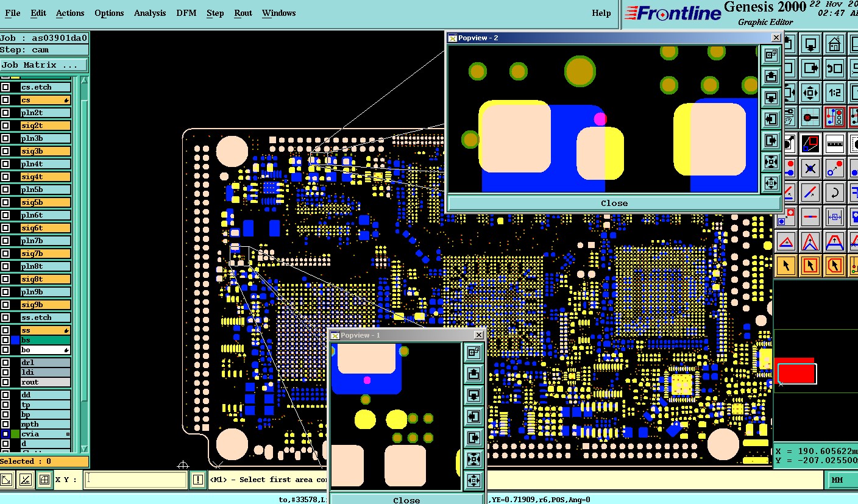Click the four-arrows pan icon in right toolbar

[x=810, y=93]
